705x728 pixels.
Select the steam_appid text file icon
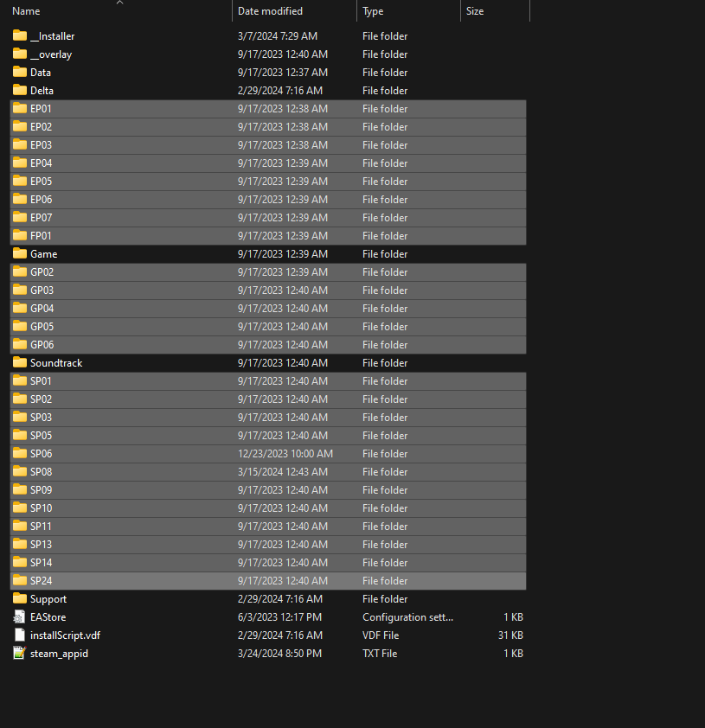point(20,654)
